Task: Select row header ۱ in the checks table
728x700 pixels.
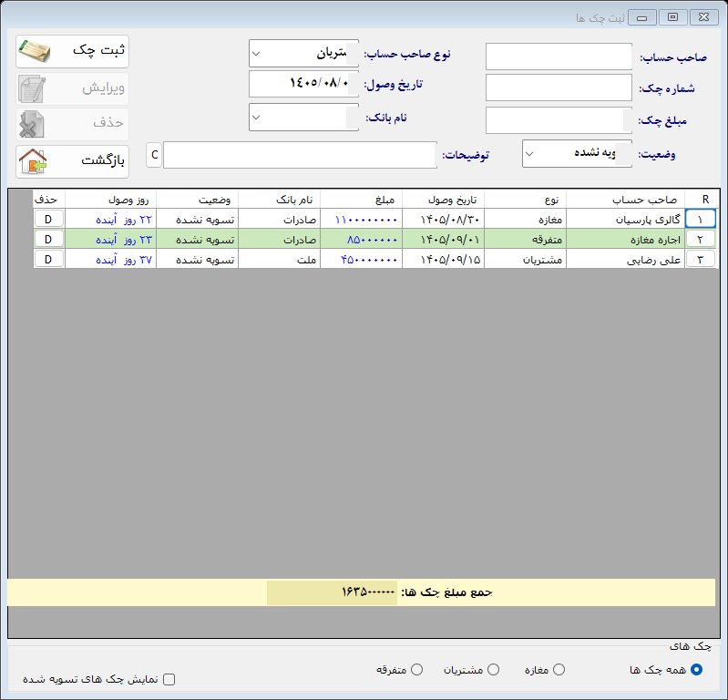Action: click(700, 219)
